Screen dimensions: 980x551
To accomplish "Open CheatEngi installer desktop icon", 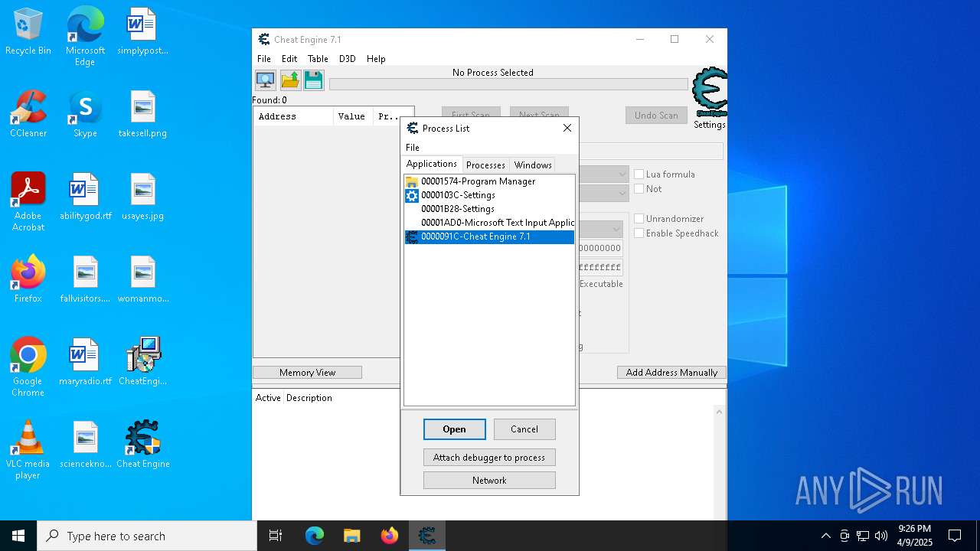I will [x=142, y=363].
